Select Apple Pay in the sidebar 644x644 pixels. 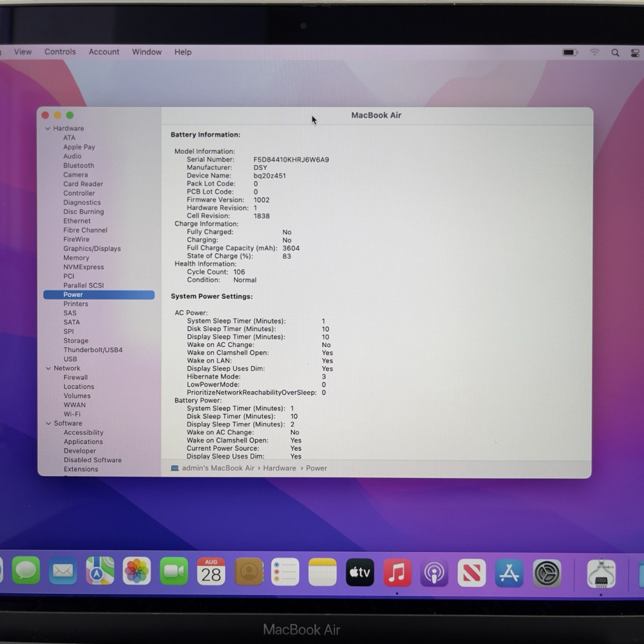[79, 147]
